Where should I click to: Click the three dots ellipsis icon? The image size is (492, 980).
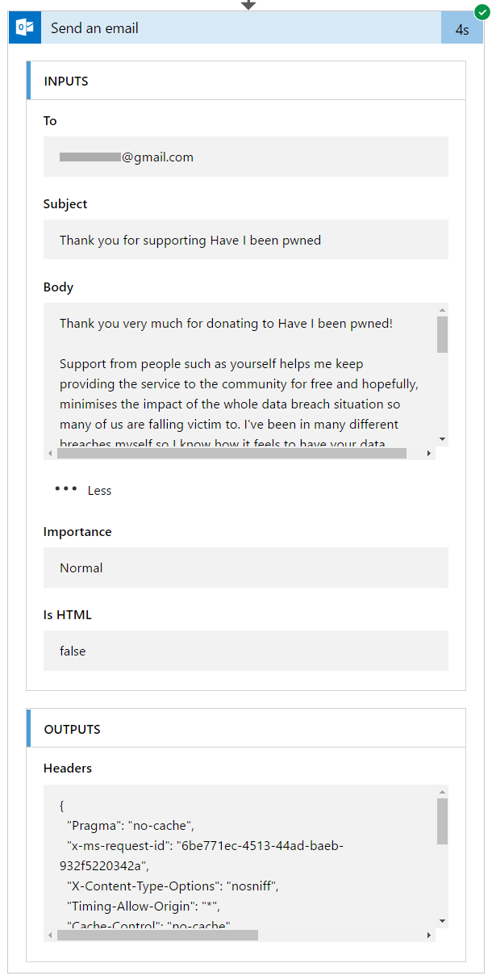coord(66,489)
